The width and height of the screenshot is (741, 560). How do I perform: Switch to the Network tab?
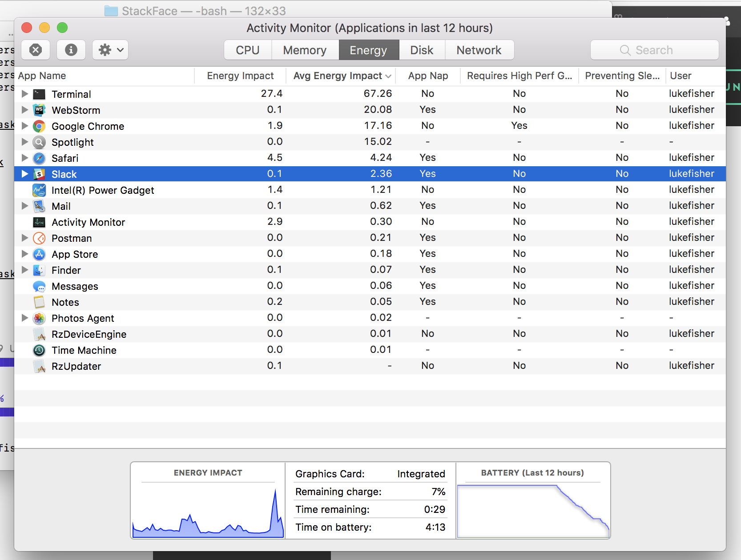479,50
